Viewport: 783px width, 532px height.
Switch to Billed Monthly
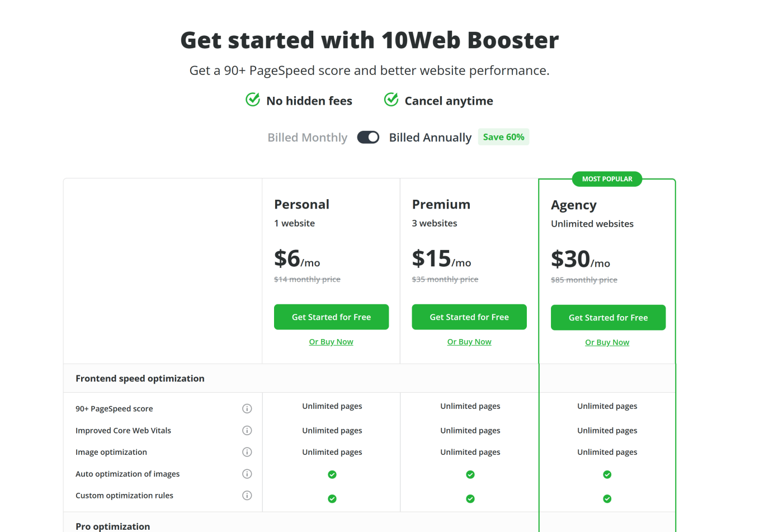307,137
